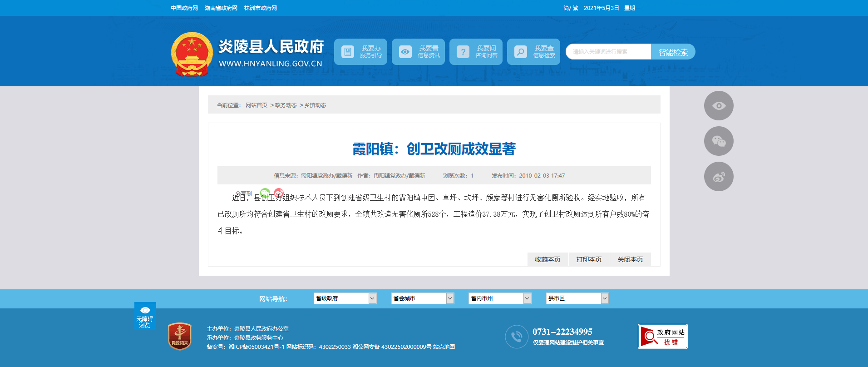Expand the 省级政府 dropdown

click(345, 298)
